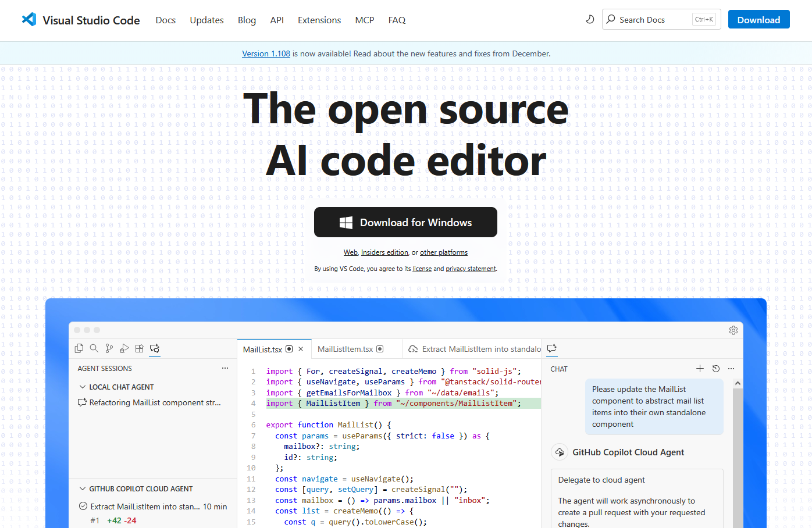812x528 pixels.
Task: Select the Run and Debug icon
Action: pos(124,348)
